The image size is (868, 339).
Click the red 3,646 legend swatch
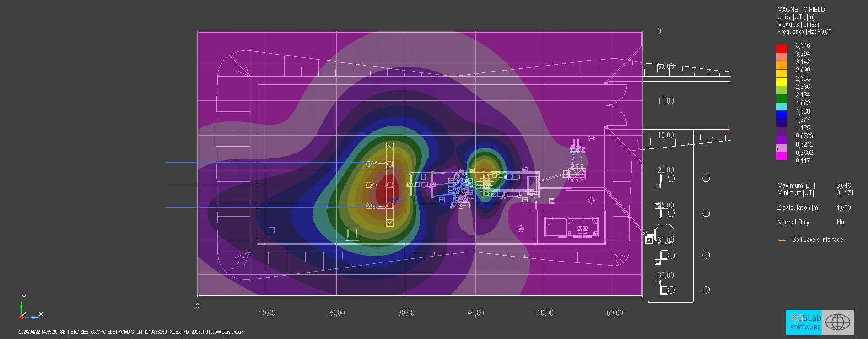(782, 49)
